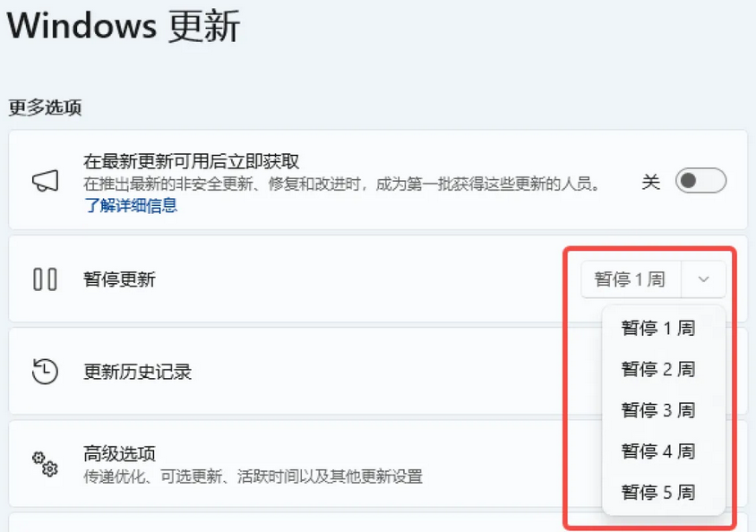The image size is (756, 532).
Task: Click the 更多选项 section heading
Action: click(45, 107)
